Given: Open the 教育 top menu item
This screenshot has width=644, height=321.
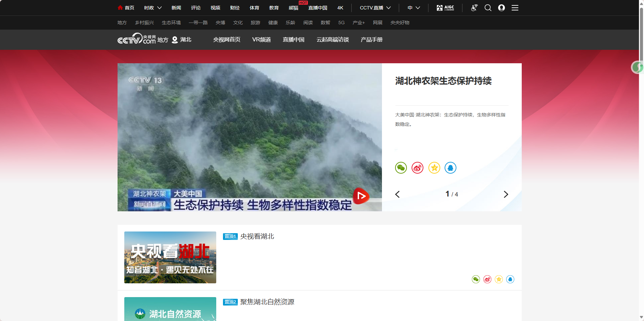Looking at the screenshot, I should coord(274,8).
